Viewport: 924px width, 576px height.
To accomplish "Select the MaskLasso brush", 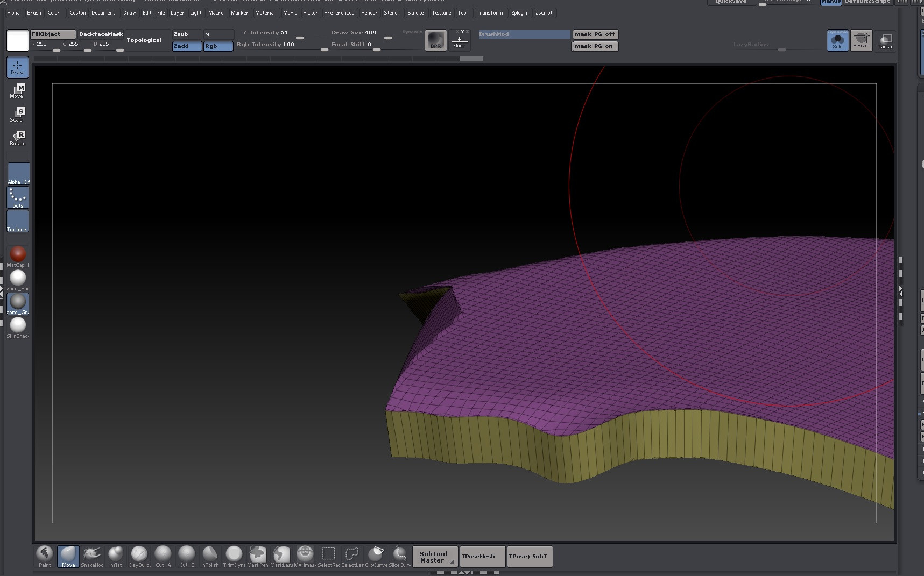I will point(281,557).
